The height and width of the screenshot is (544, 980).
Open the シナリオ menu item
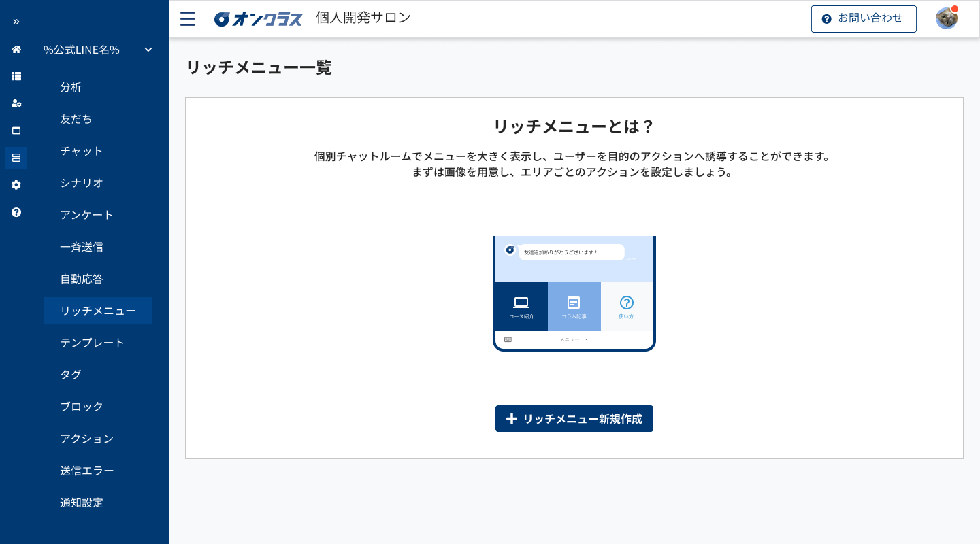tap(82, 184)
